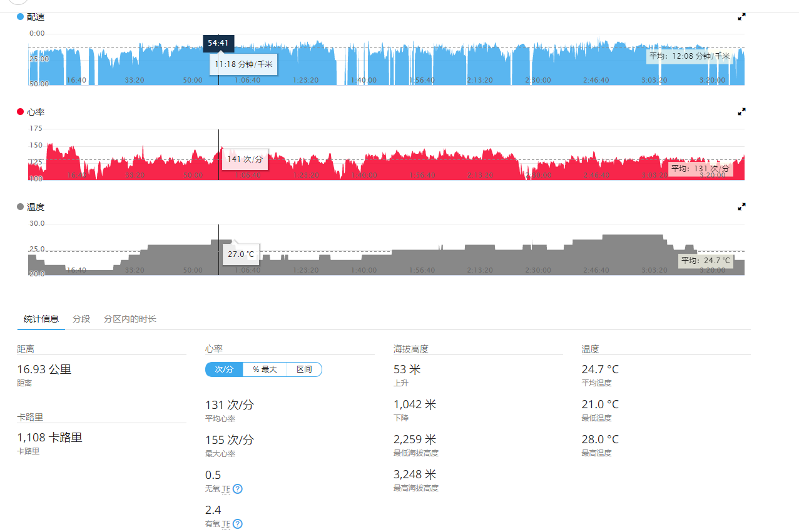Click the blue 配速 legend dot
Screen dimensions: 799x532
20,17
